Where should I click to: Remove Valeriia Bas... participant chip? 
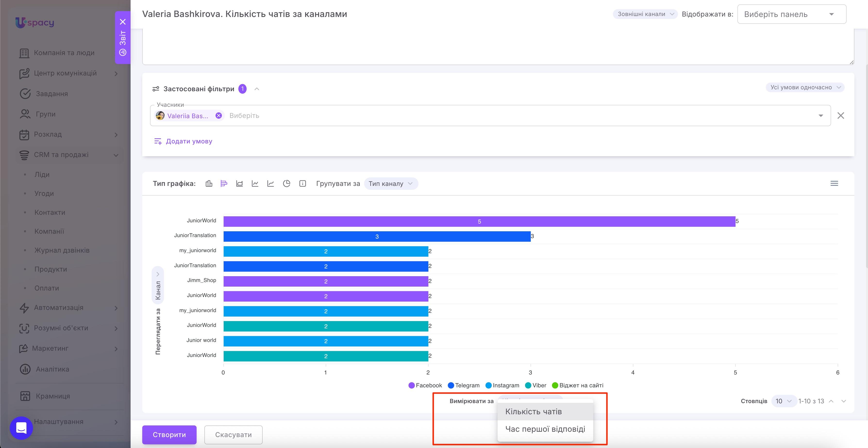click(219, 116)
